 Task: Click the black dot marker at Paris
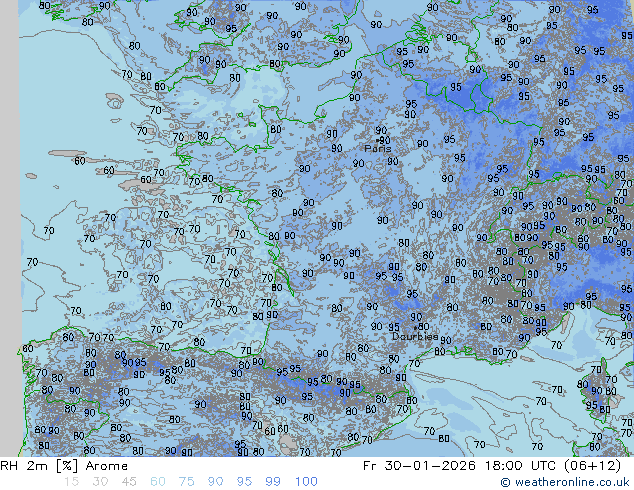[378, 141]
